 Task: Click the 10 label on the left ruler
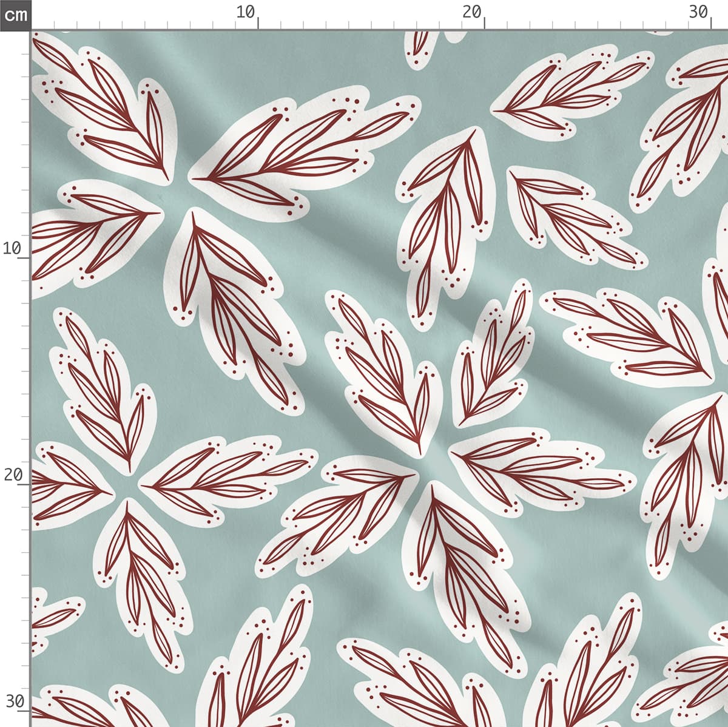point(12,248)
